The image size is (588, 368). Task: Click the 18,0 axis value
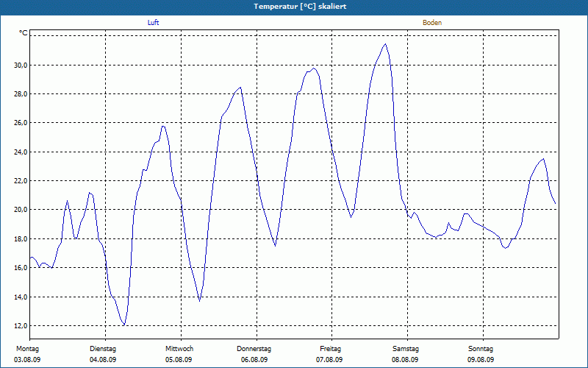point(21,238)
